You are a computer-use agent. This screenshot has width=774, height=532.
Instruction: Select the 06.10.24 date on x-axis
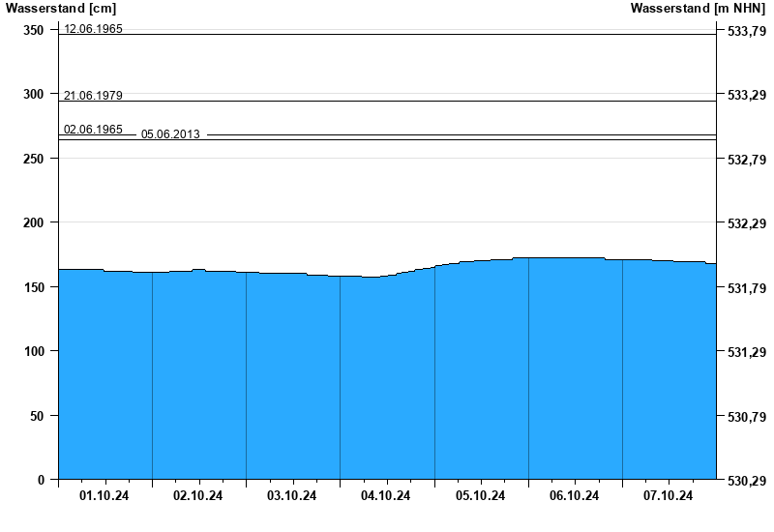(x=575, y=496)
